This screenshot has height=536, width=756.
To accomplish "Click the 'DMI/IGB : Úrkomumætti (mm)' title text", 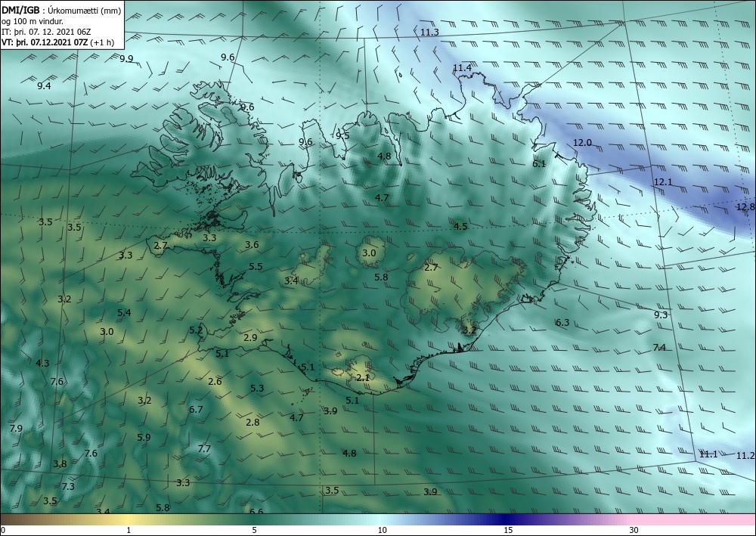I will coord(61,10).
